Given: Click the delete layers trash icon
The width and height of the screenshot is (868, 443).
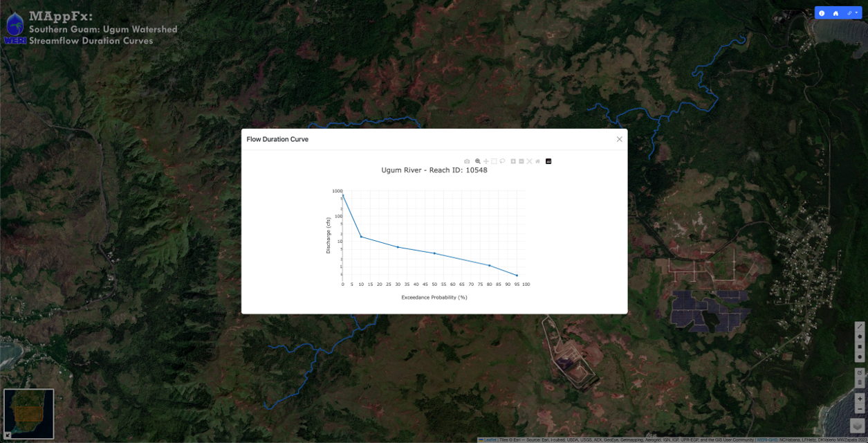Looking at the screenshot, I should pos(860,383).
